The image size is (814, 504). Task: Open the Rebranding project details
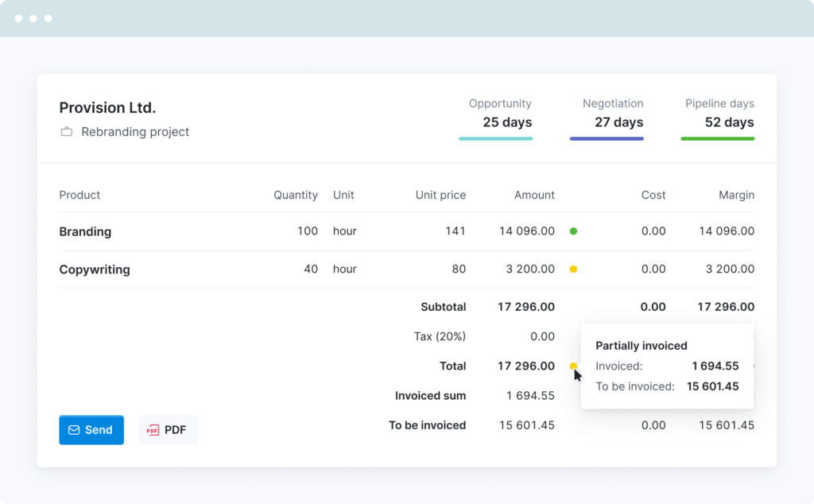click(x=135, y=132)
